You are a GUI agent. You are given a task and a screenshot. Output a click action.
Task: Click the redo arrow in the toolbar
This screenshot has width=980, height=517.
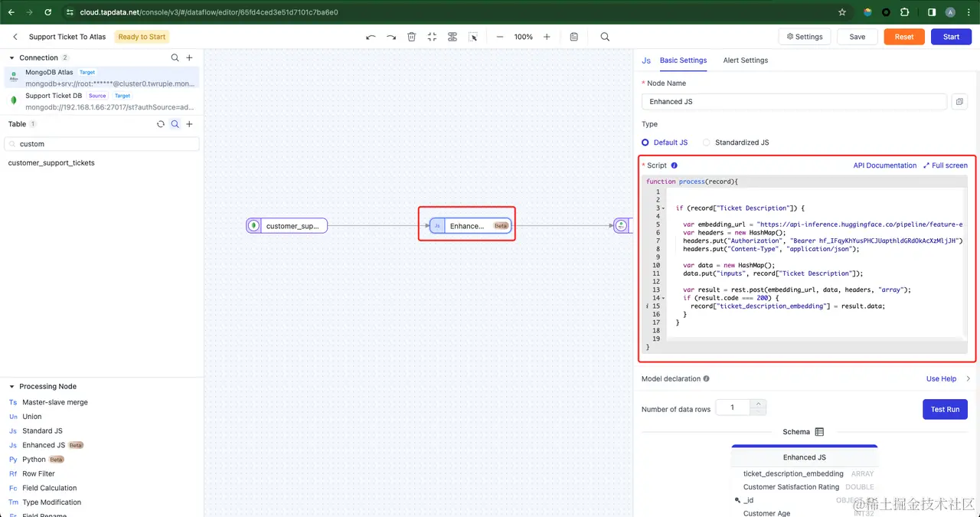[391, 37]
